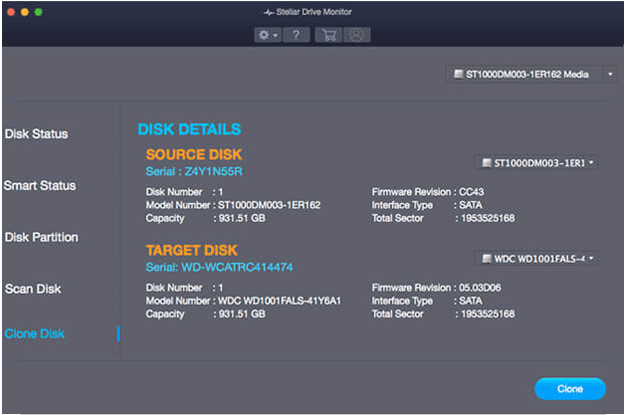The height and width of the screenshot is (415, 625).
Task: Click the SOURCE DISK heading
Action: click(x=194, y=154)
